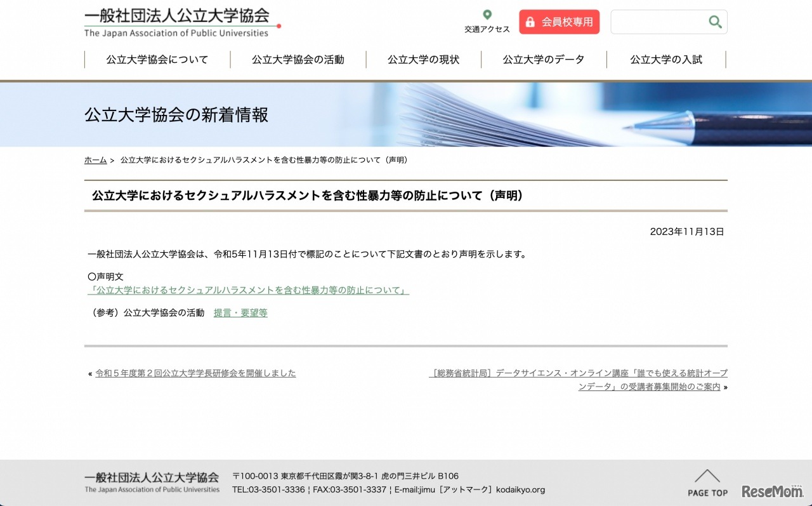Click the search magnifying glass icon
812x506 pixels.
pos(714,21)
